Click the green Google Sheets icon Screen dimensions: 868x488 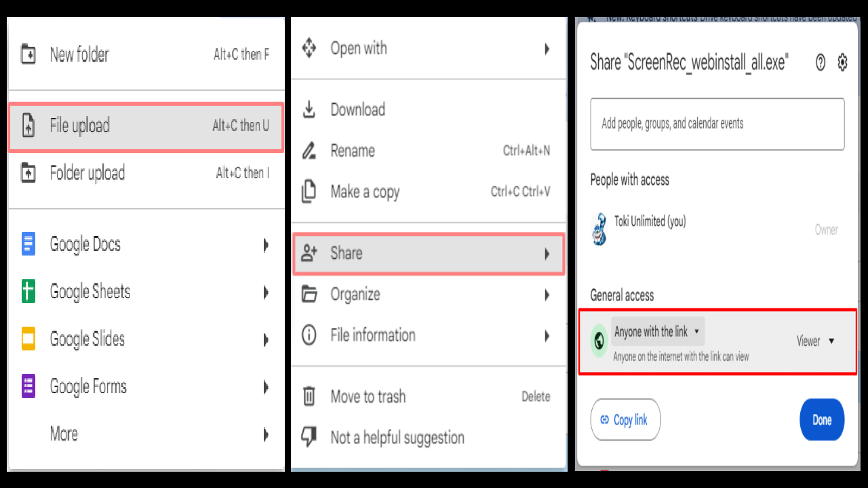click(28, 291)
